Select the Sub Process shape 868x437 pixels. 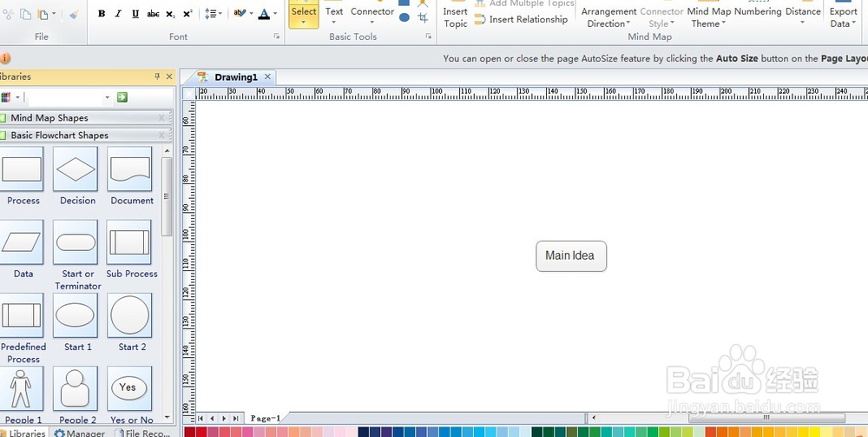129,242
